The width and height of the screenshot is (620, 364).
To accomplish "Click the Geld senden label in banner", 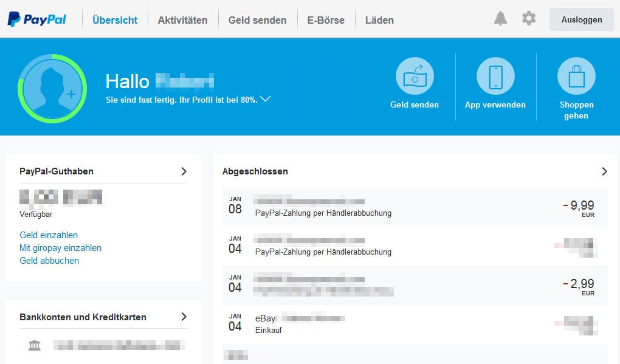I will (x=415, y=105).
